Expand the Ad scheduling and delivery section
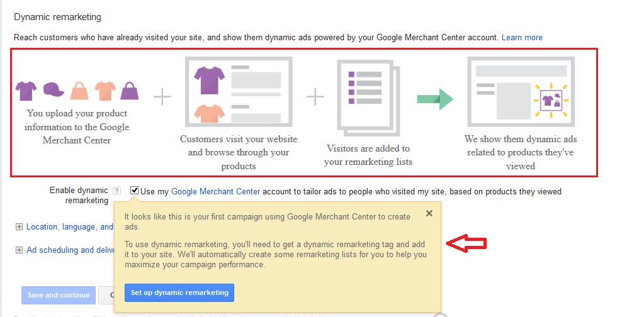Screen dimensions: 644x317 click(x=19, y=250)
